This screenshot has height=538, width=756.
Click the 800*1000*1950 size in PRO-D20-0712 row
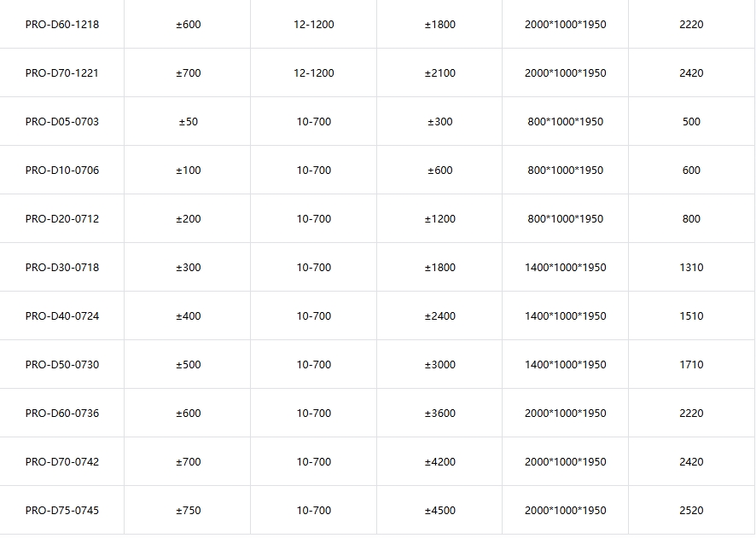pos(565,219)
